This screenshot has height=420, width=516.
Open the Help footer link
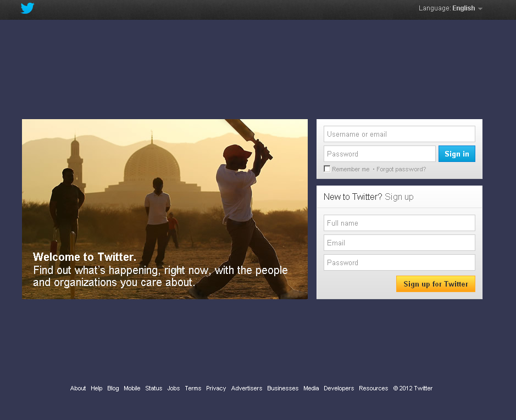pos(96,388)
